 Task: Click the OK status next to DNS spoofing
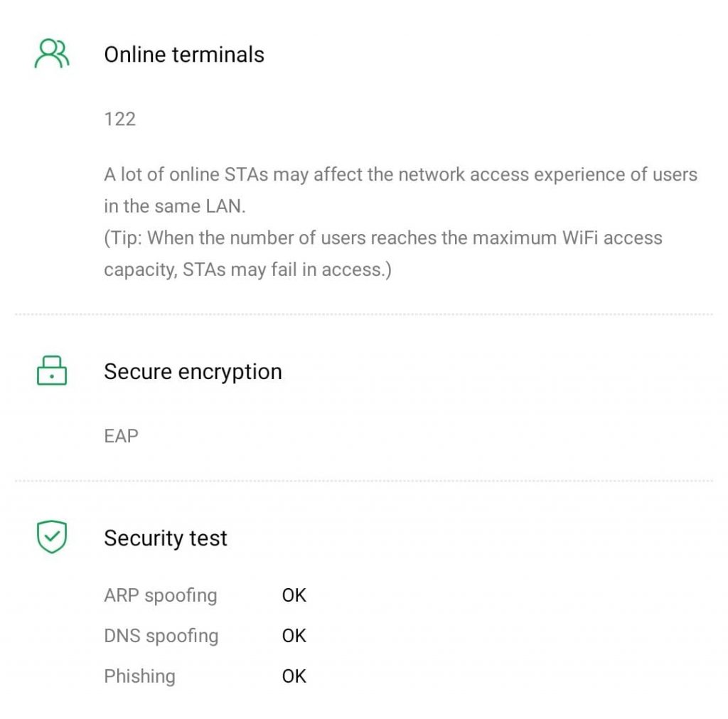coord(294,636)
